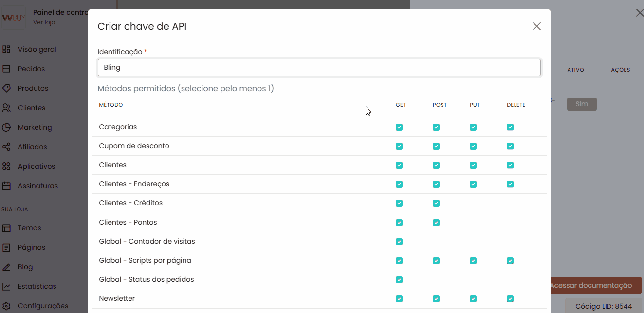Click the Marketing pie chart icon
This screenshot has height=313, width=644.
coord(6,127)
